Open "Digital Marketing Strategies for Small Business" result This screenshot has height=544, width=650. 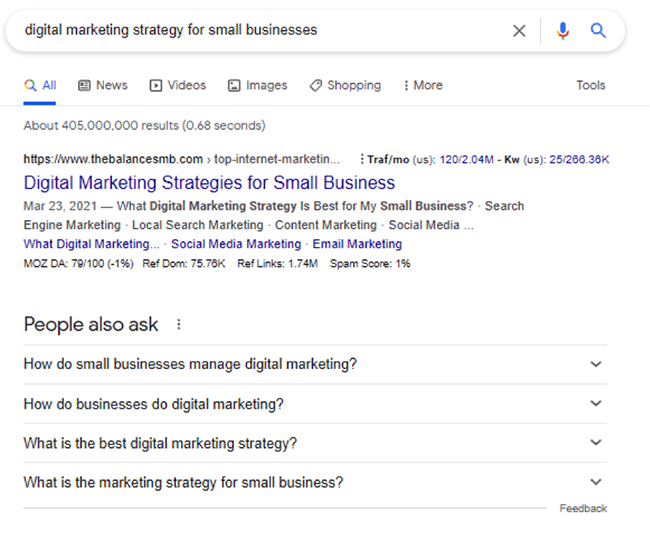(x=209, y=182)
